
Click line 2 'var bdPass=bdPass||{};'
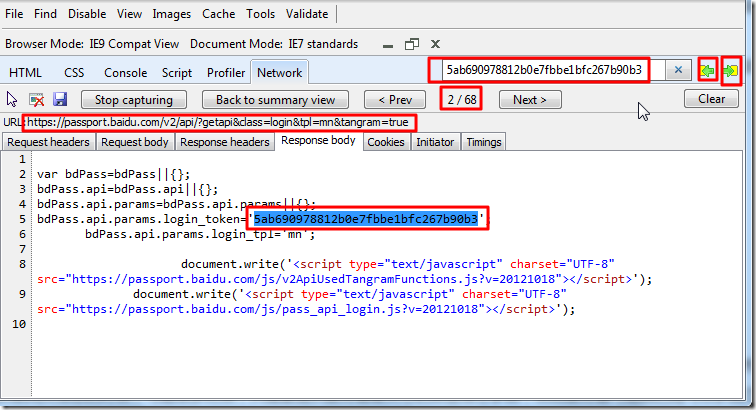113,174
